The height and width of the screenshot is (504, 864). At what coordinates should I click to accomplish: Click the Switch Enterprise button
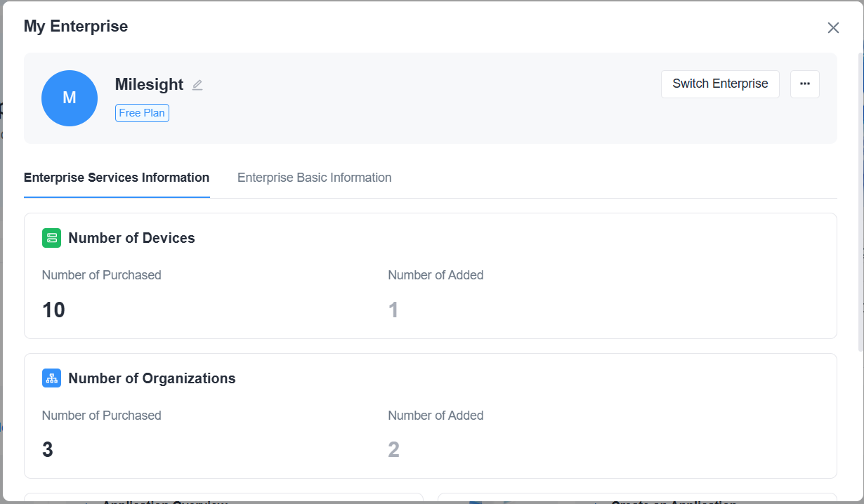coord(720,84)
